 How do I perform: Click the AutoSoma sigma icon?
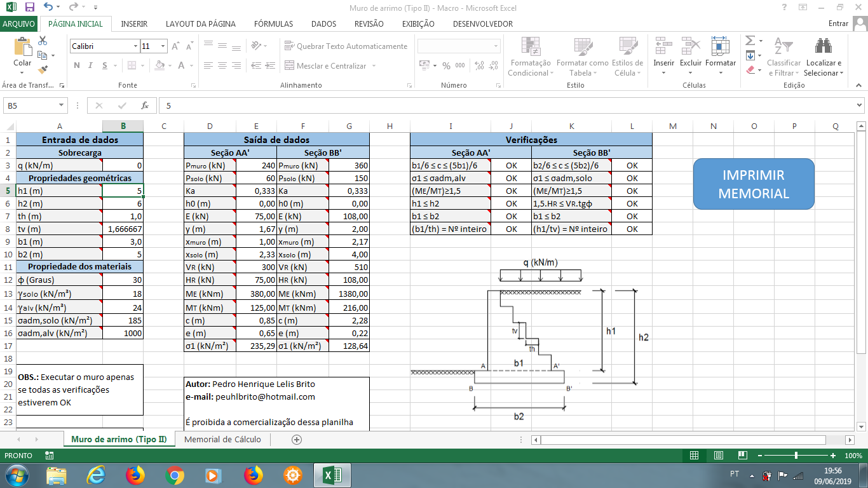[750, 41]
